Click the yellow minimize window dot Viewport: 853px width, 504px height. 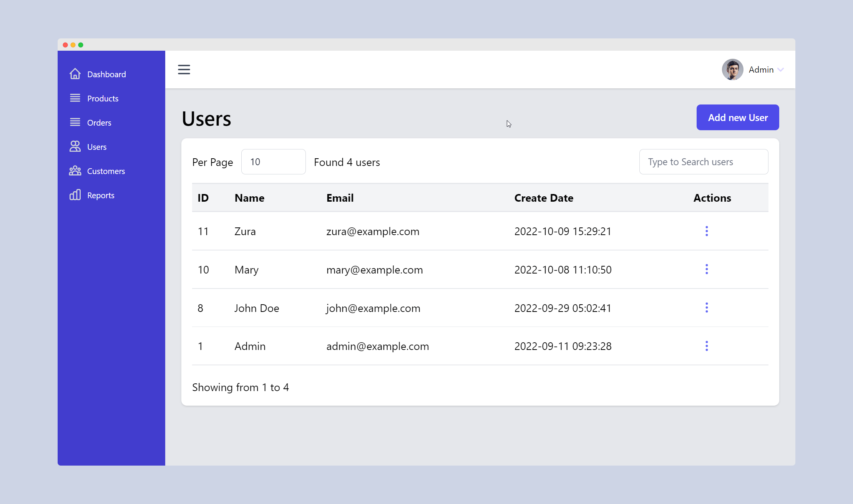coord(73,45)
